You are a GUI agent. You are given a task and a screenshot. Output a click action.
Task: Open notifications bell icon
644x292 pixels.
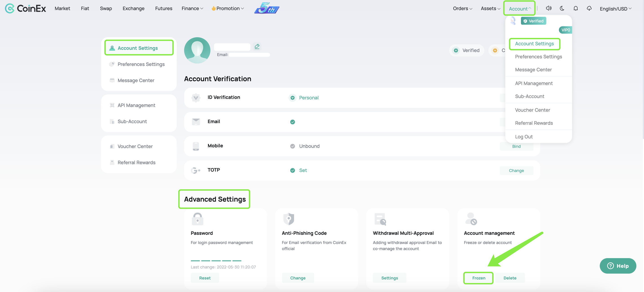[576, 8]
